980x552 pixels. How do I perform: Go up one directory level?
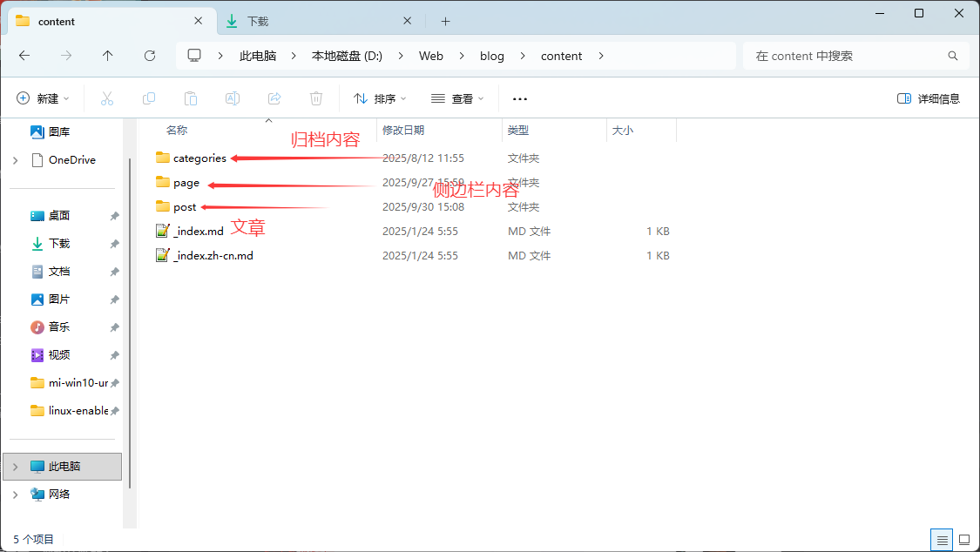pos(108,56)
